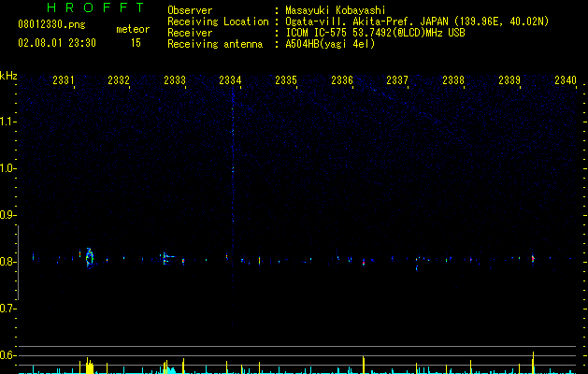Click the Receiving Location label

(218, 22)
